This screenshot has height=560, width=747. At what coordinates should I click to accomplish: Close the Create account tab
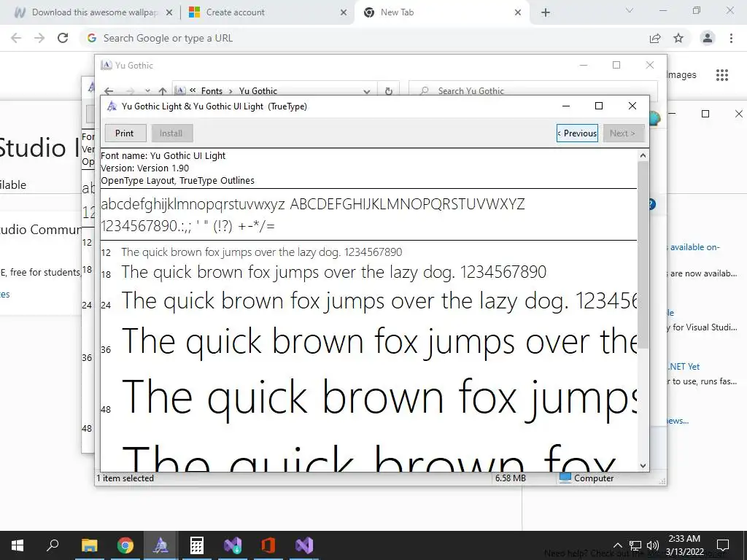pos(344,13)
